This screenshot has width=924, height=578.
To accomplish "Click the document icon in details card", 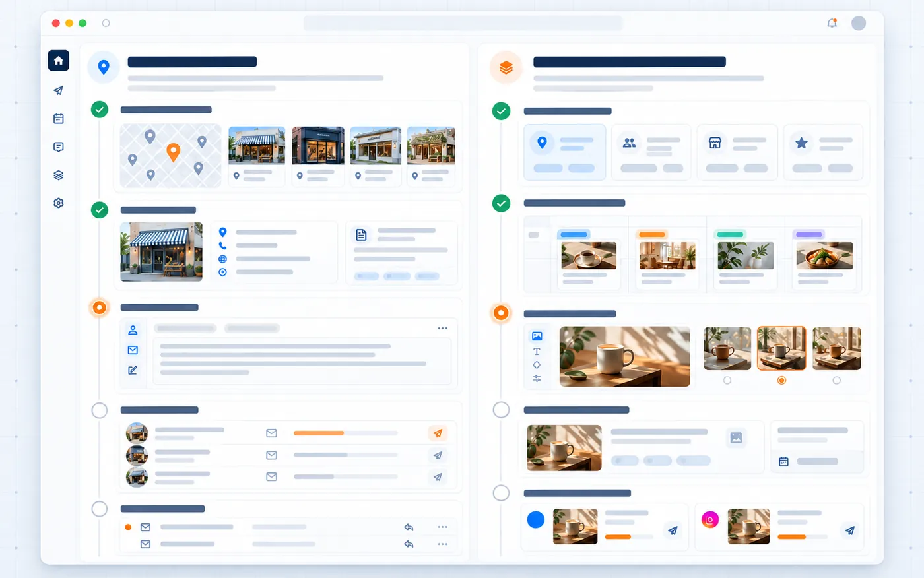I will pyautogui.click(x=361, y=234).
